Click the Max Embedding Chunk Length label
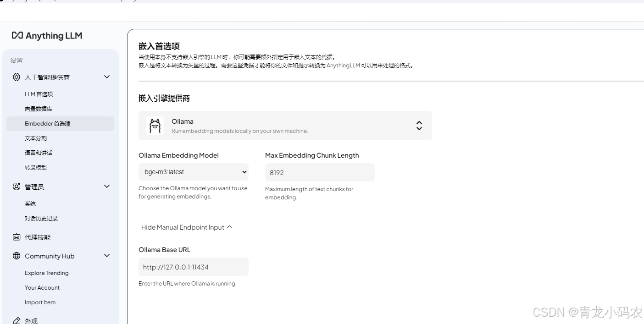This screenshot has width=644, height=324. [312, 155]
